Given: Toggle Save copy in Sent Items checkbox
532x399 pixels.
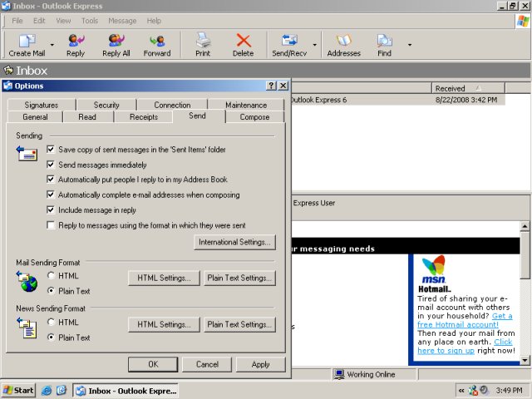Looking at the screenshot, I should tap(51, 150).
